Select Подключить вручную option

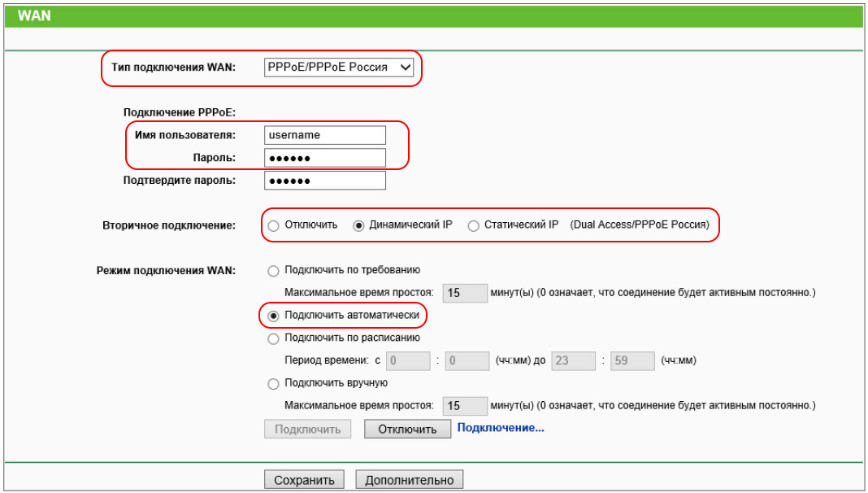[273, 384]
